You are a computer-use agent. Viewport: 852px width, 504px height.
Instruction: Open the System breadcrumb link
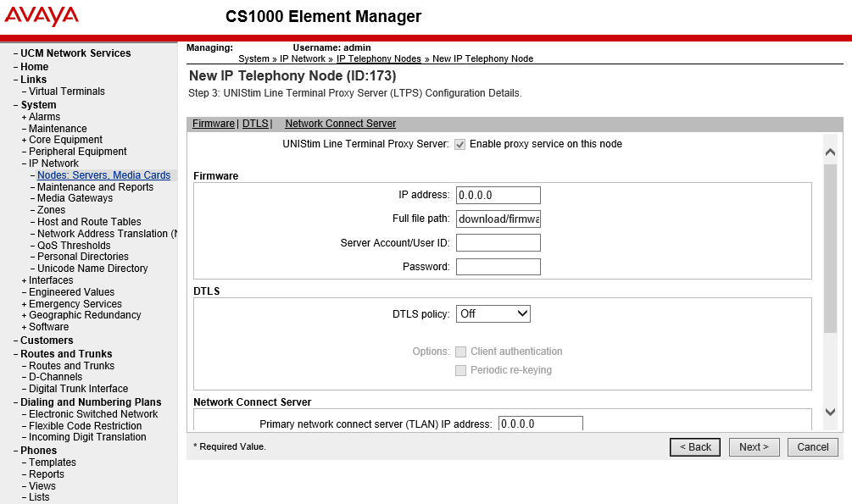click(x=253, y=58)
